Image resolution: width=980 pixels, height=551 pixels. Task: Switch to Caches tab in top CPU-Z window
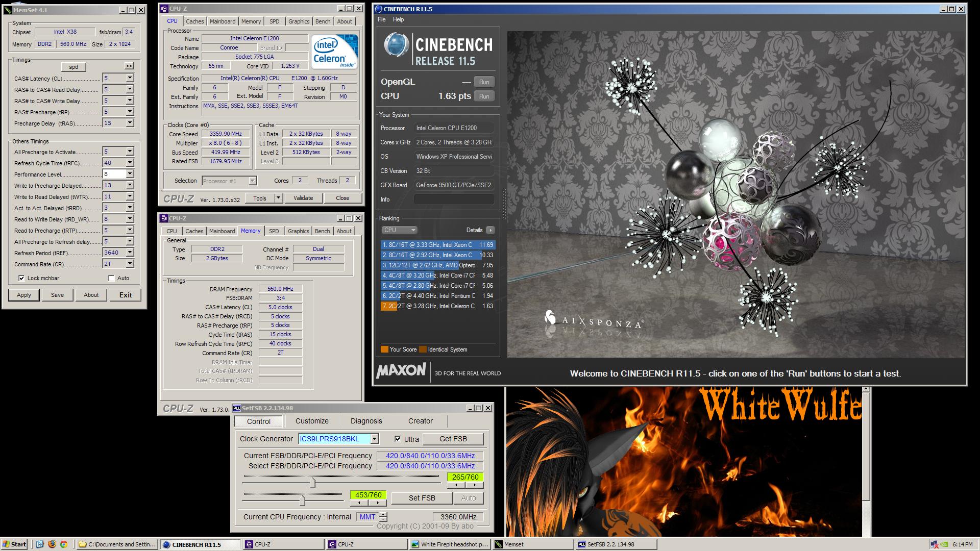point(194,21)
